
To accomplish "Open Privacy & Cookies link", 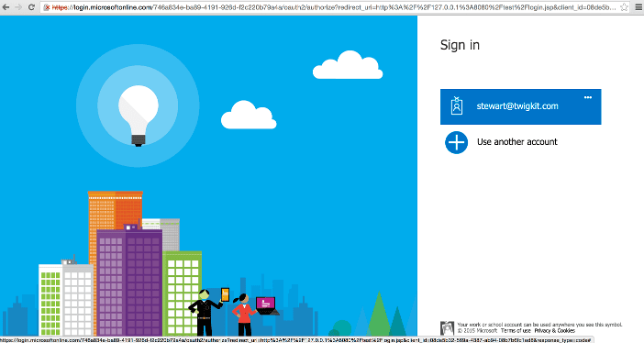I will (x=554, y=331).
